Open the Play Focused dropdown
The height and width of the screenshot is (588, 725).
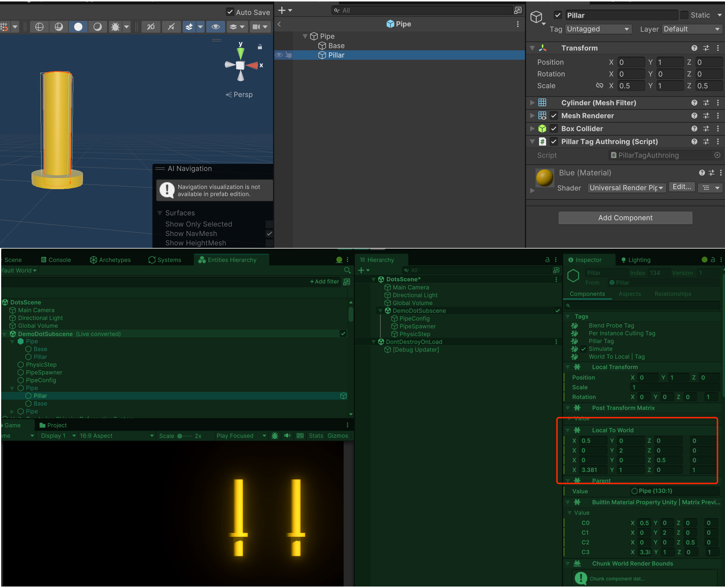(x=241, y=436)
